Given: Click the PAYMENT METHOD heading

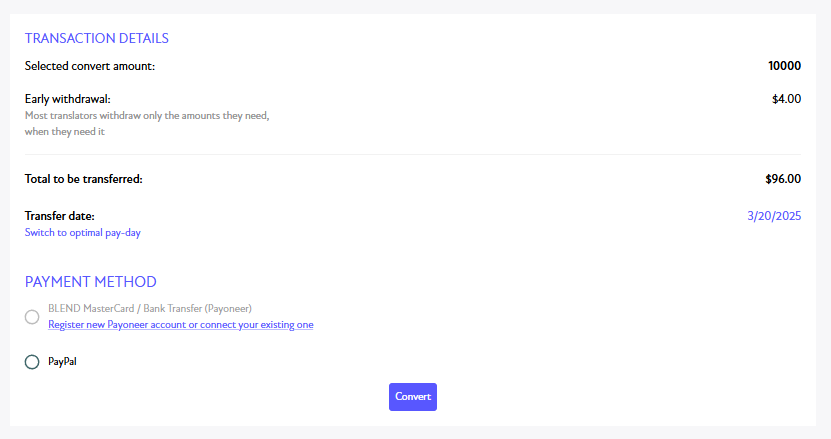Looking at the screenshot, I should click(91, 282).
